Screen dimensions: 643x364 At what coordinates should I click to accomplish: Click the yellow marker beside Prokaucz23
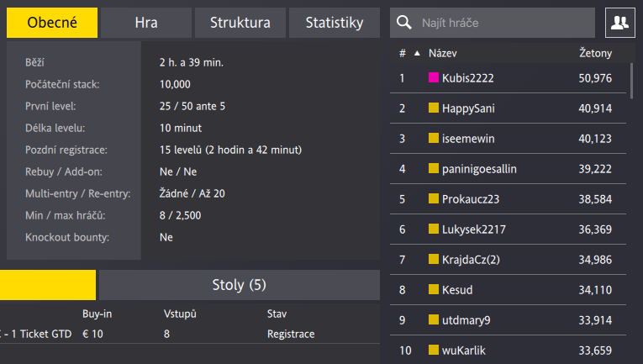pyautogui.click(x=434, y=199)
